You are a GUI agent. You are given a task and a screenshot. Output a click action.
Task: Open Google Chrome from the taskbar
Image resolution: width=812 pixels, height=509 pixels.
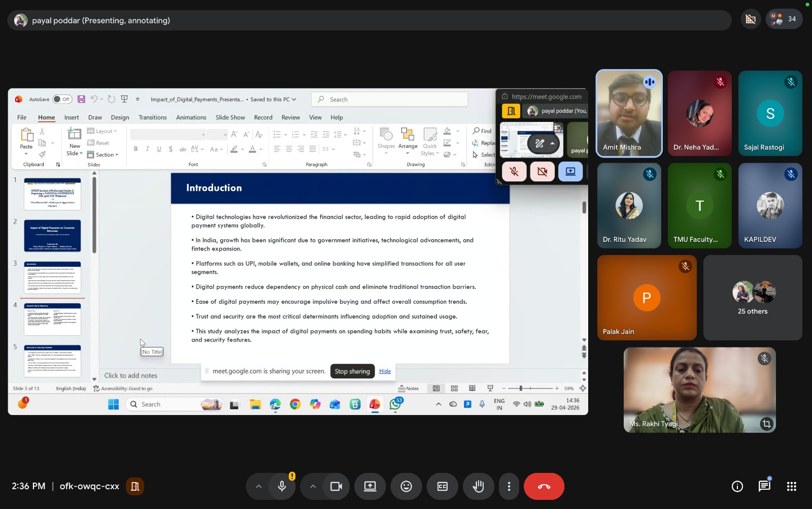pos(295,404)
